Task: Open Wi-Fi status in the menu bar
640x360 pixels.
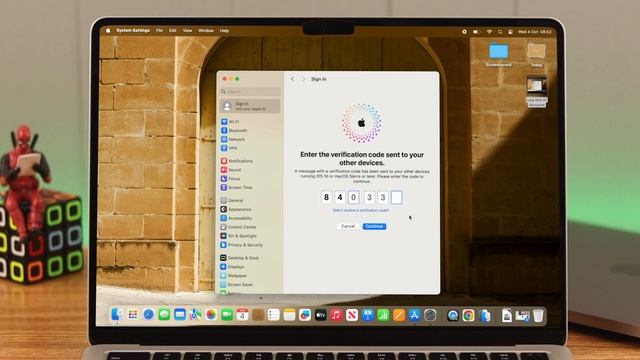Action: [x=489, y=31]
